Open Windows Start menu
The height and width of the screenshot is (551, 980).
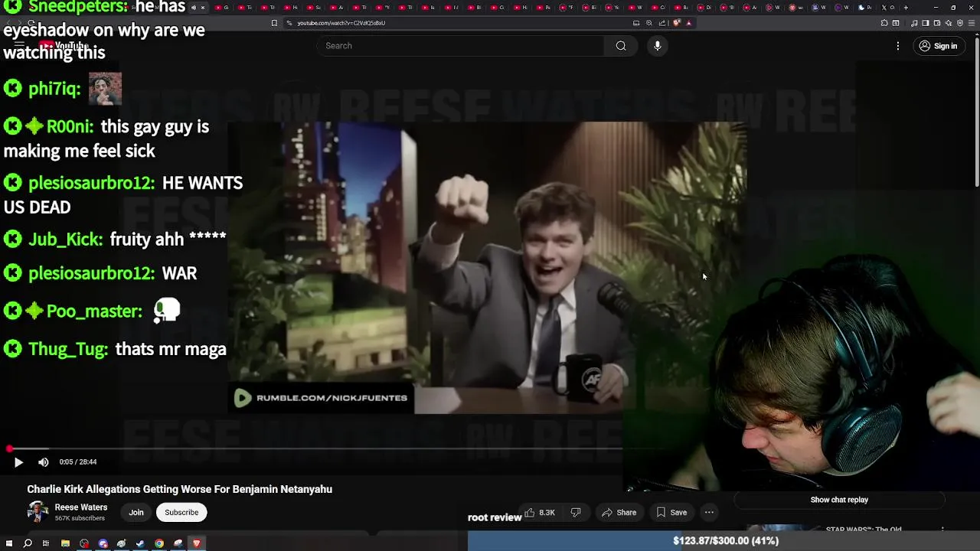(x=9, y=543)
